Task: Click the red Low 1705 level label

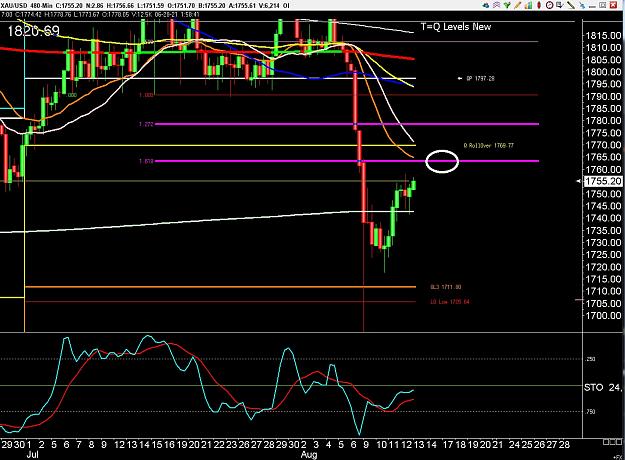Action: pyautogui.click(x=450, y=302)
